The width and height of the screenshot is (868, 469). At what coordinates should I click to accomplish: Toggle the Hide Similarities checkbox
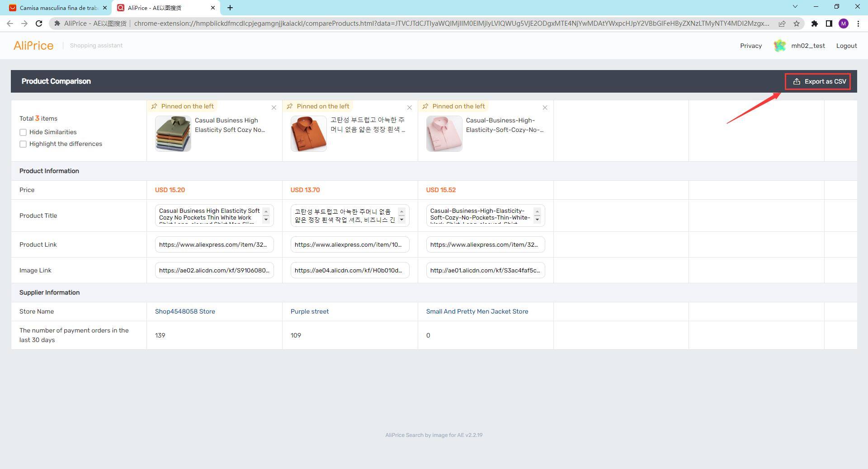pos(23,132)
